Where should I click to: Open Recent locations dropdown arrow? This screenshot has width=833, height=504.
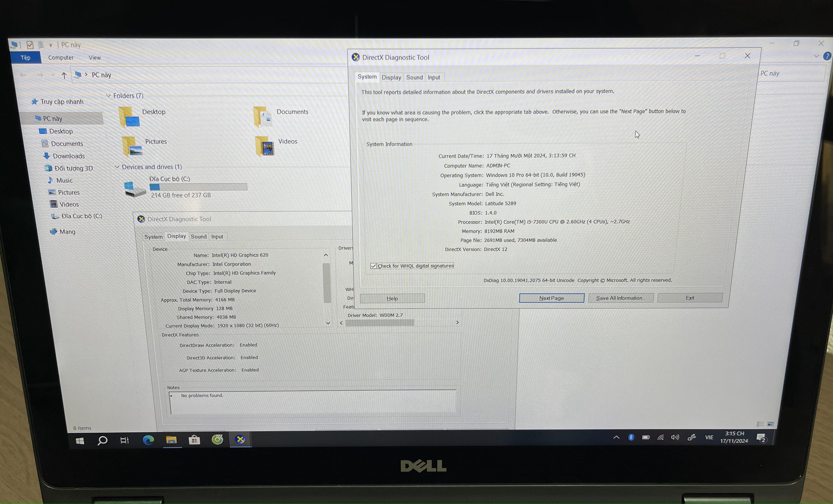(x=53, y=75)
